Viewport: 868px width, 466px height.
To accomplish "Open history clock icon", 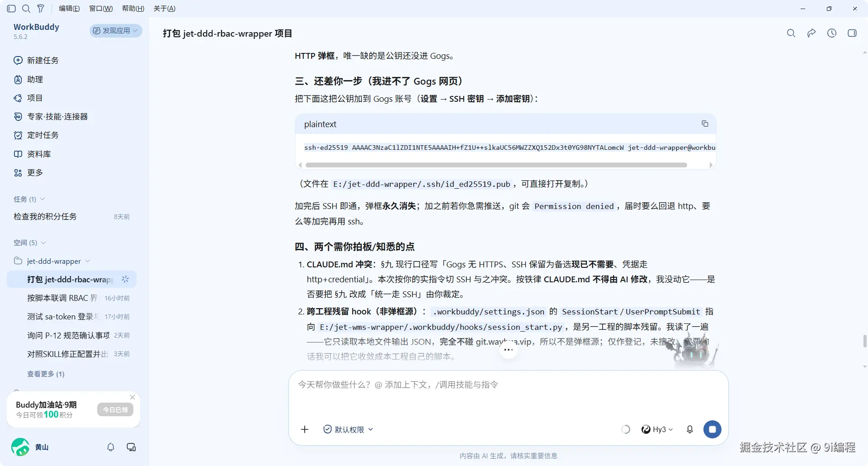I will point(832,33).
